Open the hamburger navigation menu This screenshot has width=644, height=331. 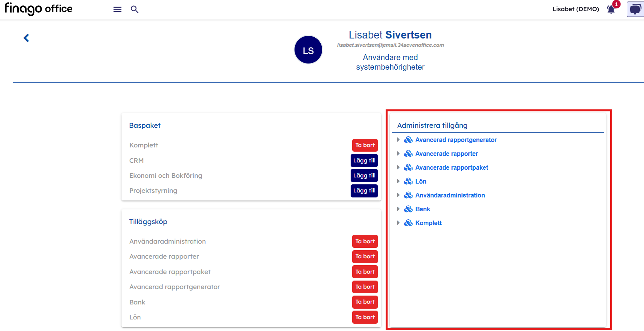(117, 9)
